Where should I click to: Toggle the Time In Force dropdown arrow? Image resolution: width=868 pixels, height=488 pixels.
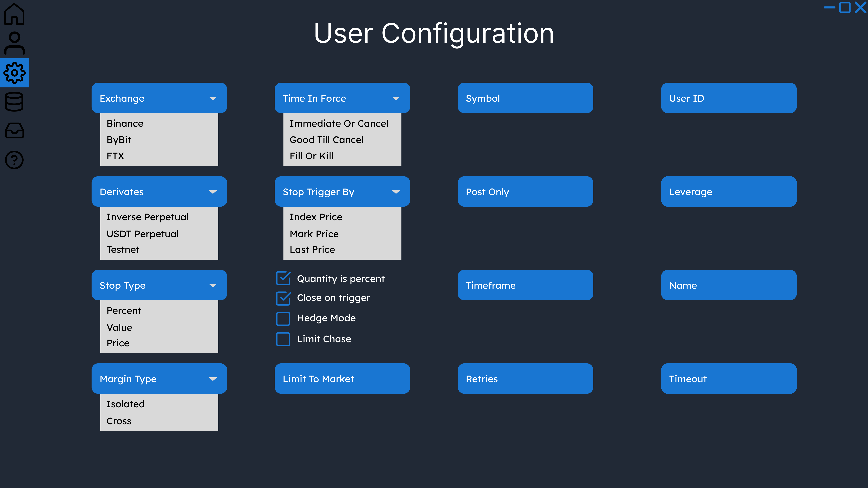tap(396, 98)
